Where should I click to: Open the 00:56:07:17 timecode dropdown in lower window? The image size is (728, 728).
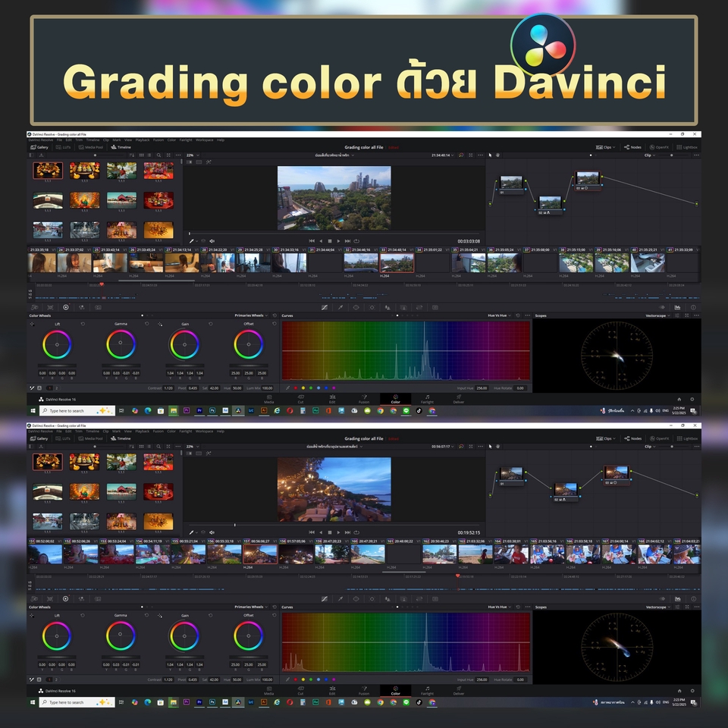pyautogui.click(x=442, y=447)
